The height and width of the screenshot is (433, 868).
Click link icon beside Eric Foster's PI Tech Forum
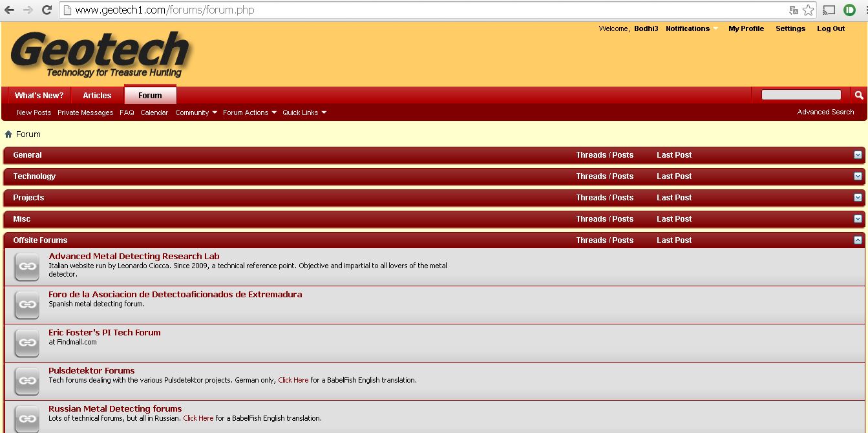click(x=27, y=343)
